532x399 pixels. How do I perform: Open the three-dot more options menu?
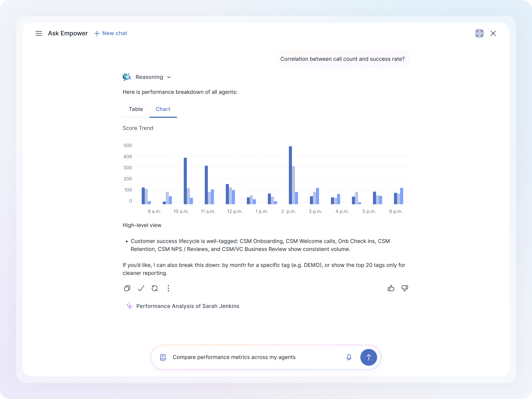point(168,288)
